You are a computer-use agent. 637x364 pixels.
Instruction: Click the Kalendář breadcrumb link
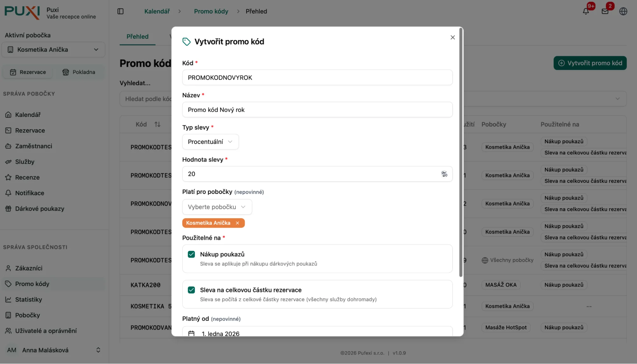click(x=157, y=11)
